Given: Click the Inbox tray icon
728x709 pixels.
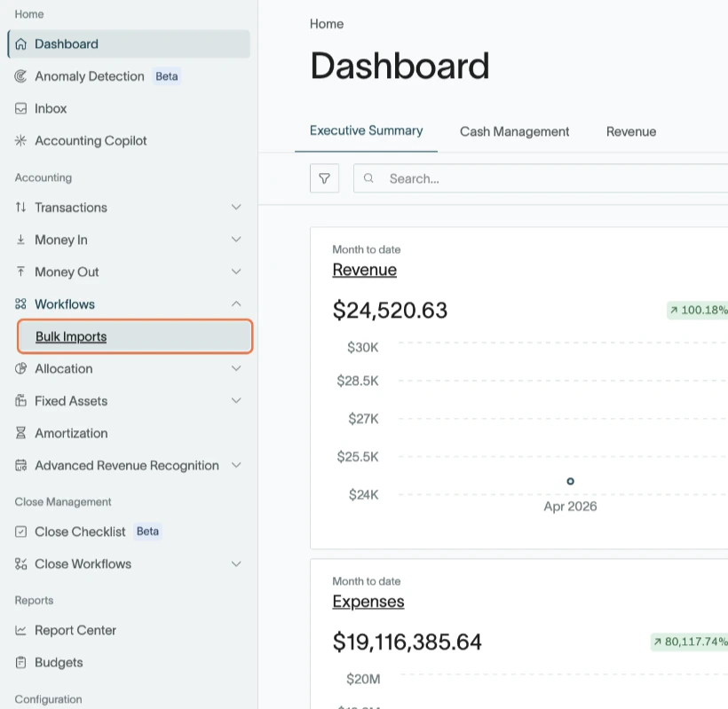Looking at the screenshot, I should [21, 108].
